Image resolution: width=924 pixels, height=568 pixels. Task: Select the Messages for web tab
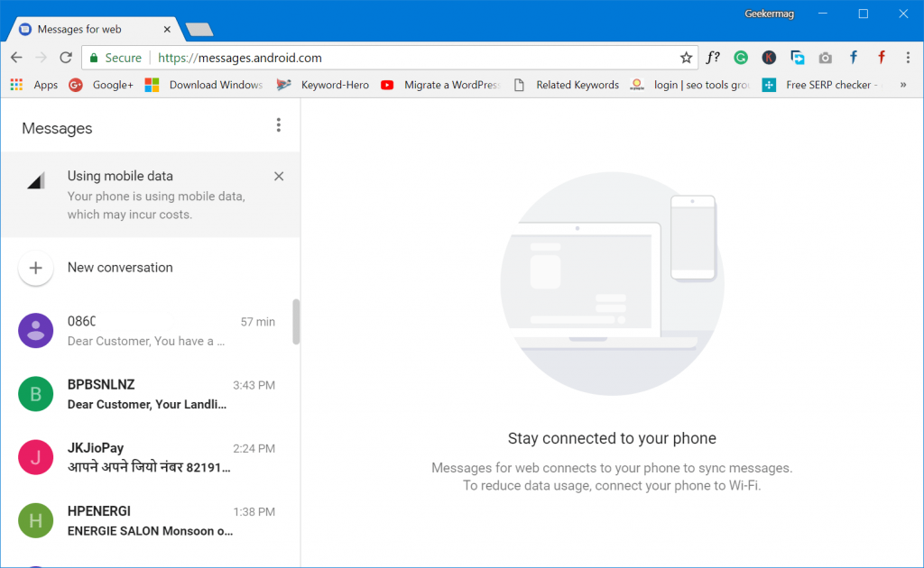(94, 29)
